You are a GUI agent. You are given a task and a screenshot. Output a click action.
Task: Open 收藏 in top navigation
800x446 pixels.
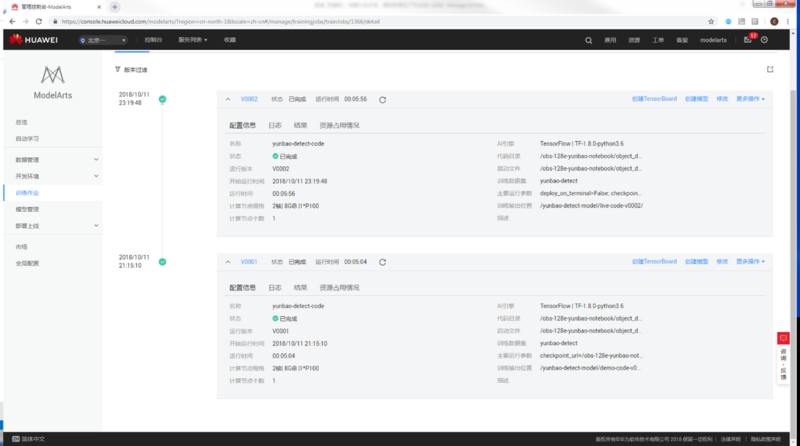pyautogui.click(x=230, y=40)
